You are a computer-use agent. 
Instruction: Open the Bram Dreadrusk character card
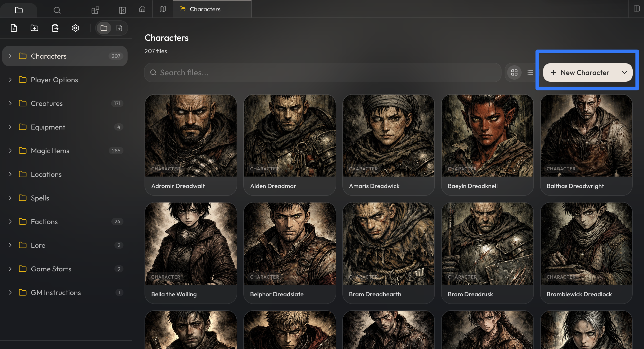(x=487, y=253)
